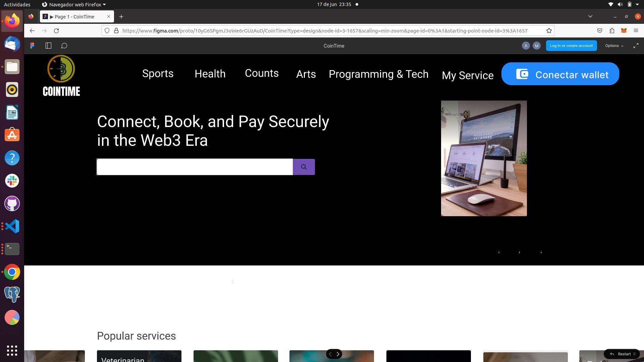The image size is (644, 362).
Task: Click the search magnifier icon
Action: tap(304, 167)
